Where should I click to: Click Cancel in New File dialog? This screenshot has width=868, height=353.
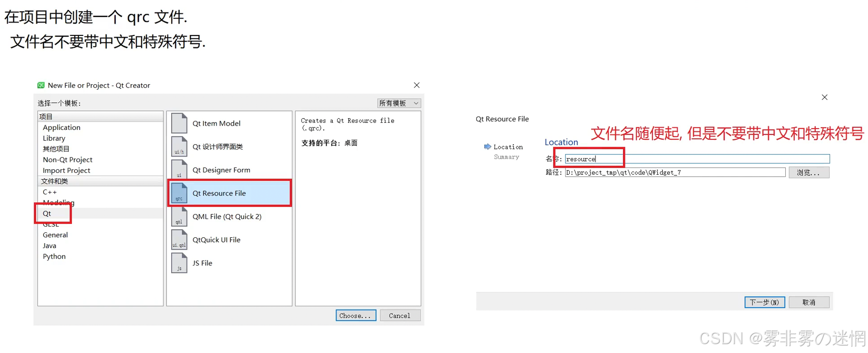(x=400, y=316)
